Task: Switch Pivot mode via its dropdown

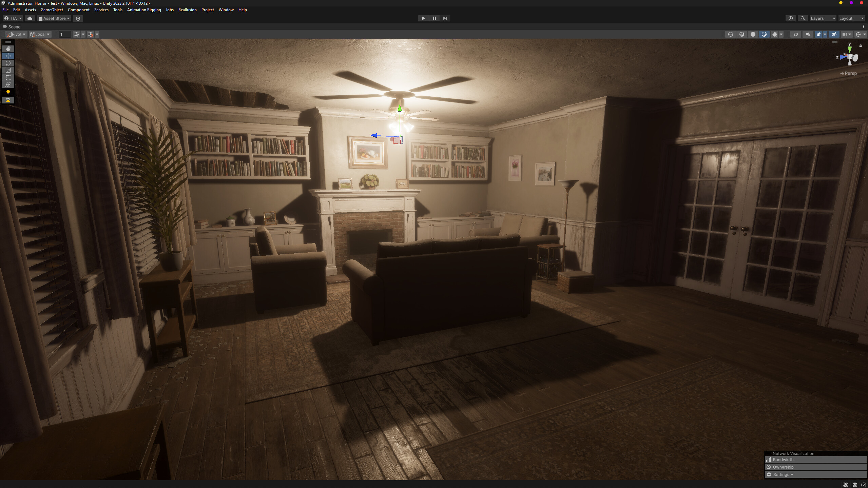Action: click(16, 34)
